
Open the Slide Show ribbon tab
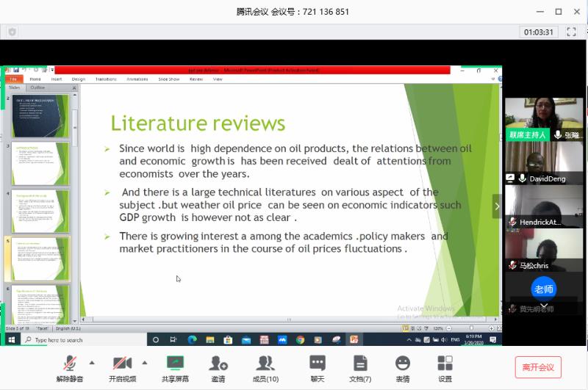point(169,79)
